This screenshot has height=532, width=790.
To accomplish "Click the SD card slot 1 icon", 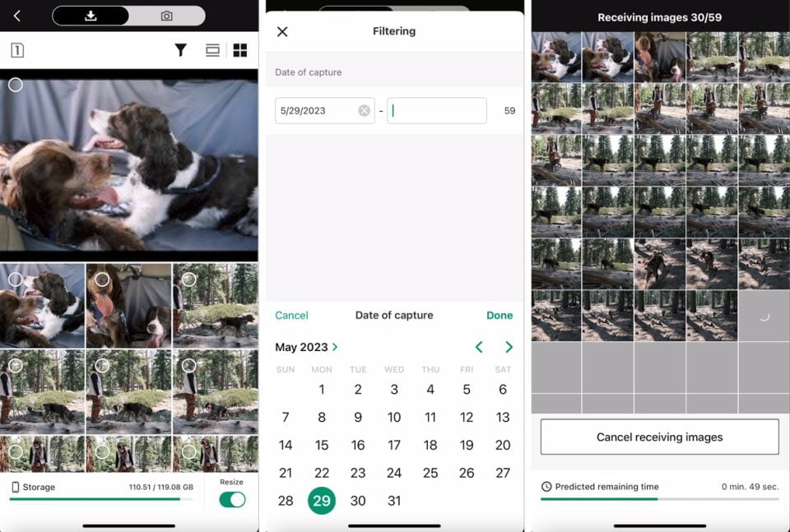I will coord(18,50).
